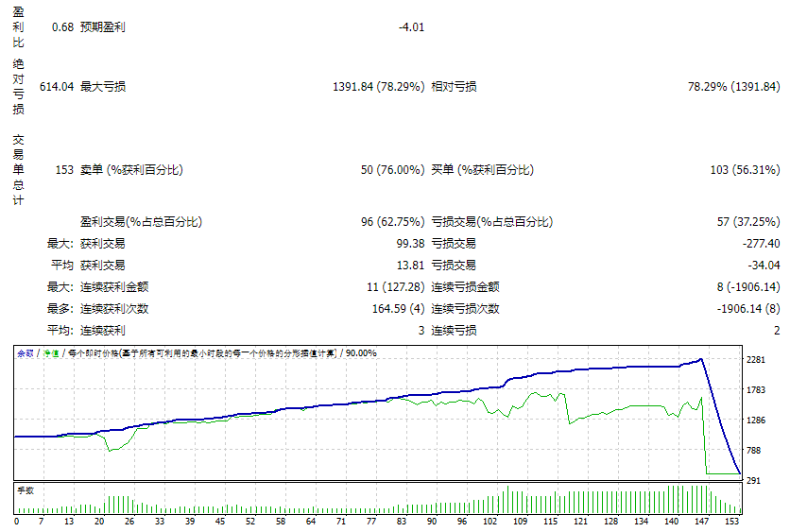Select the 50 (76.00%) sell orders value

click(392, 170)
